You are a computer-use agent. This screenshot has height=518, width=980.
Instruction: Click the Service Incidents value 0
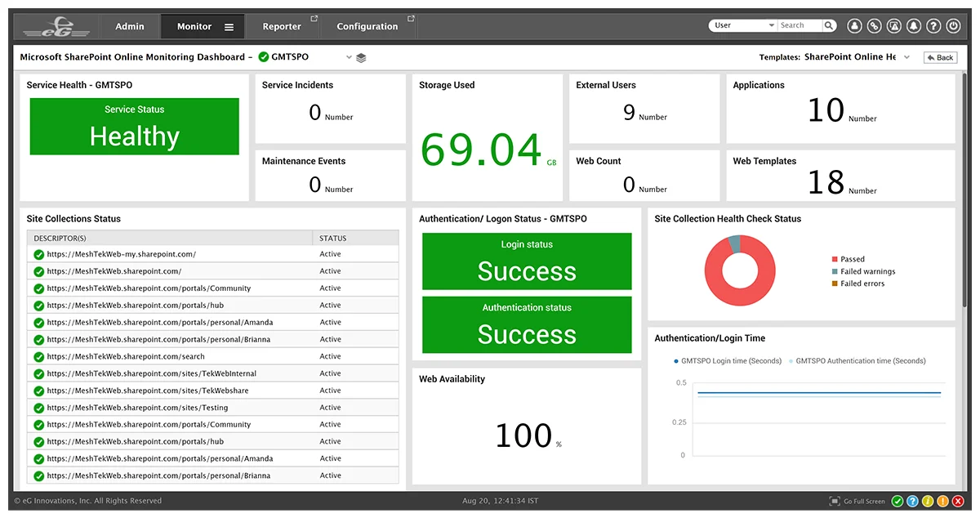315,113
